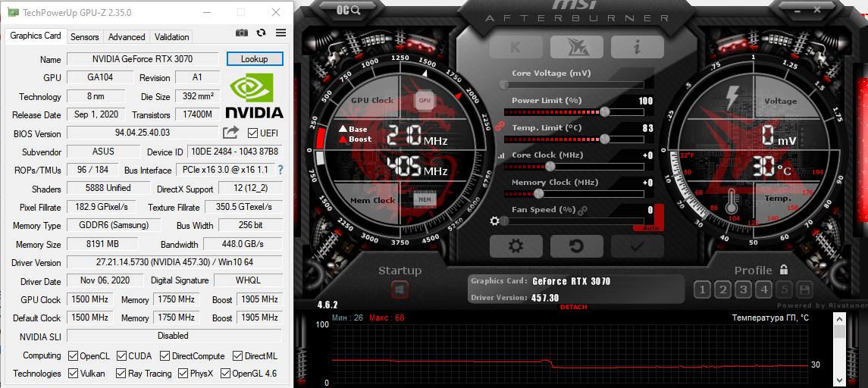Switch to the Sensors tab
The height and width of the screenshot is (388, 868).
click(x=85, y=37)
